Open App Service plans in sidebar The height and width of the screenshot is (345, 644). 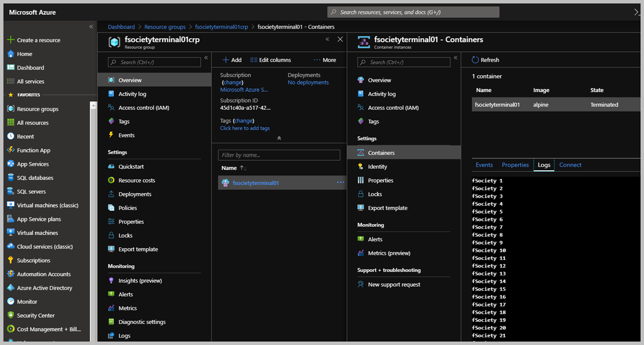[39, 219]
